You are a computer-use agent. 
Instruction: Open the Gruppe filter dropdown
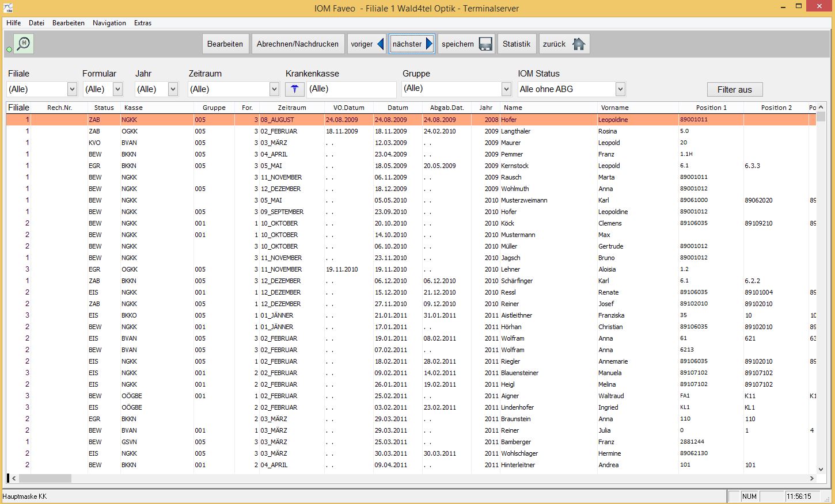506,89
